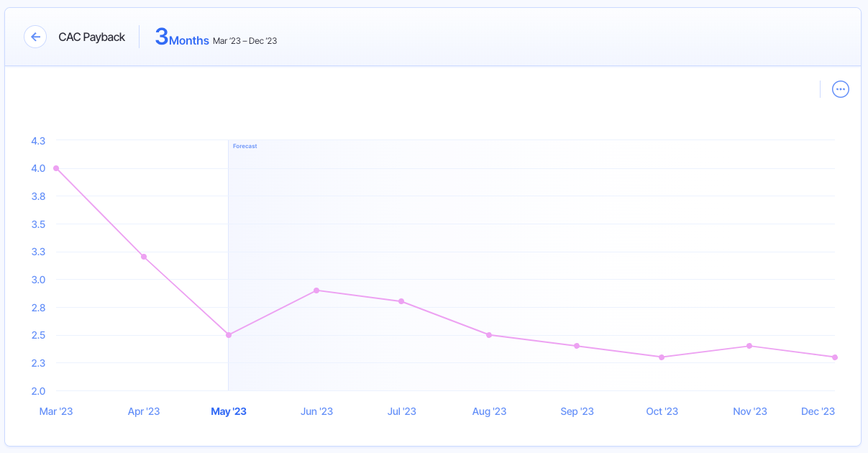Click the bold May '23 axis label

(229, 411)
